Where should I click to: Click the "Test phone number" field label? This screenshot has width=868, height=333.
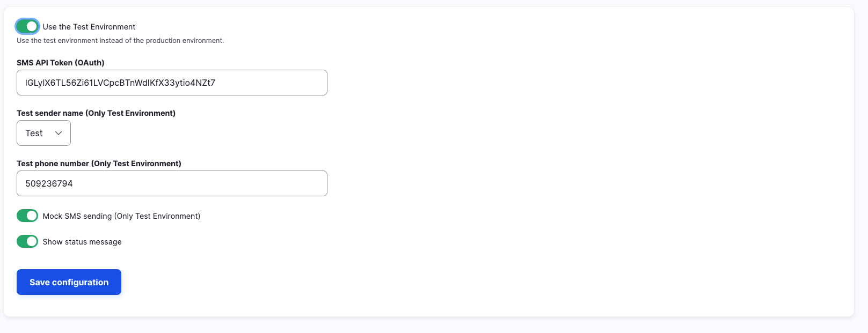[99, 164]
